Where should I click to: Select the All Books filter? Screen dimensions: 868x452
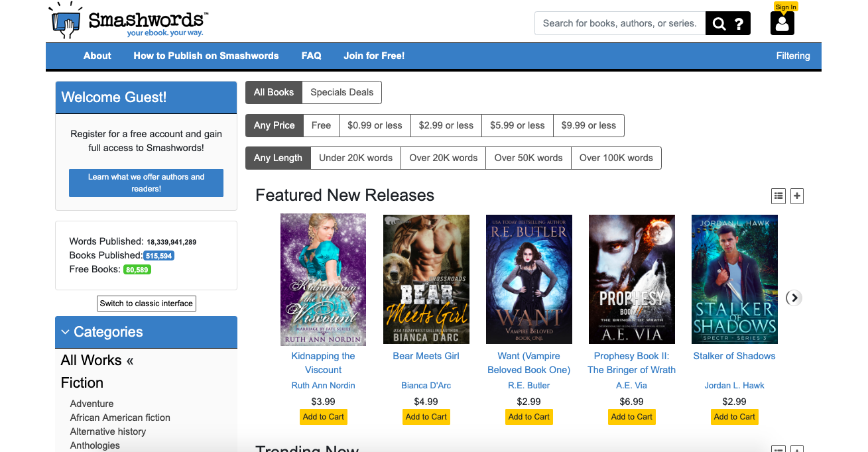pyautogui.click(x=274, y=92)
